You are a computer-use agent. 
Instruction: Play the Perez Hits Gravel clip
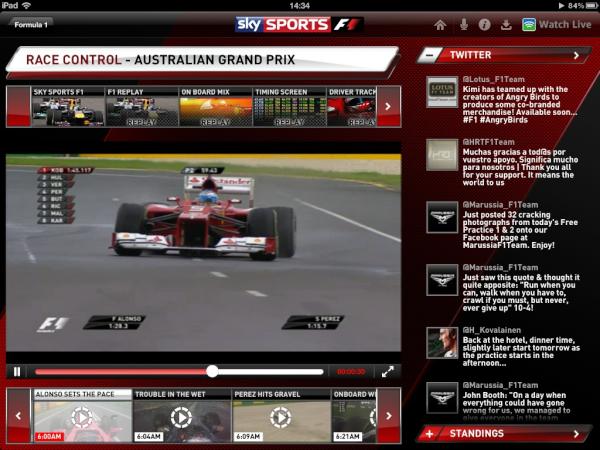[x=281, y=417]
